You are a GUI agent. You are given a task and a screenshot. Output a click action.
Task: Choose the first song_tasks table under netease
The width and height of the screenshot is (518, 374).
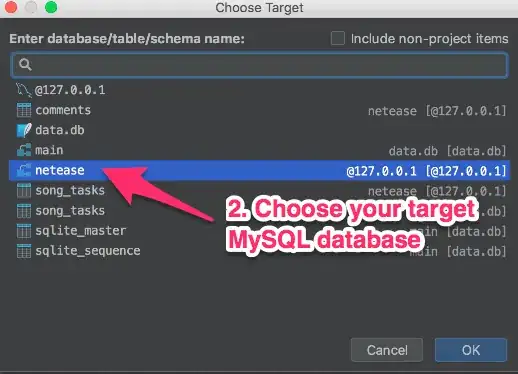tap(259, 190)
